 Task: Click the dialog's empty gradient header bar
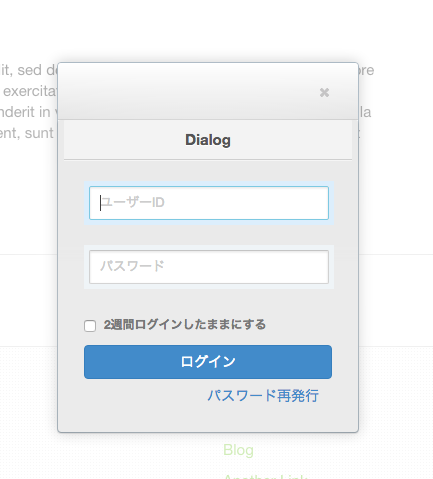tap(187, 91)
